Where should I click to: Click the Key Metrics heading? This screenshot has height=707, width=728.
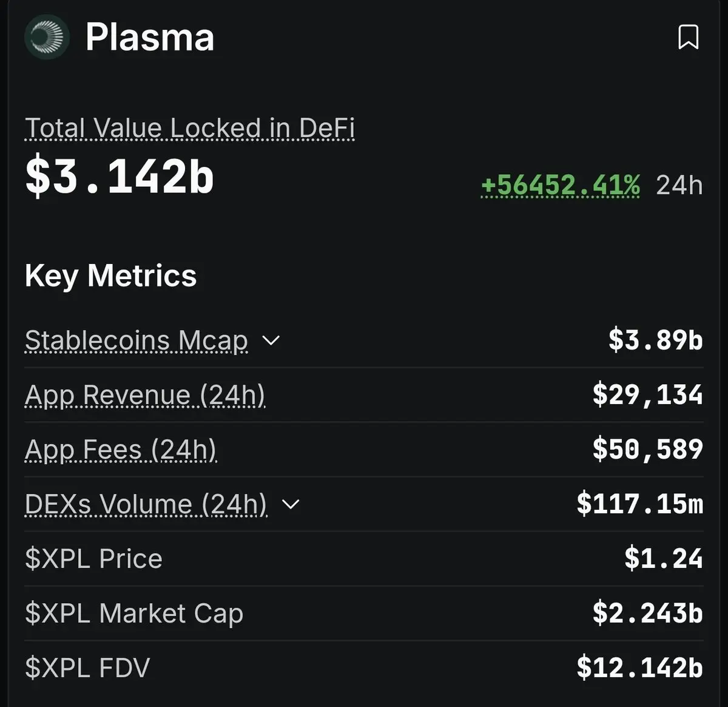(111, 276)
